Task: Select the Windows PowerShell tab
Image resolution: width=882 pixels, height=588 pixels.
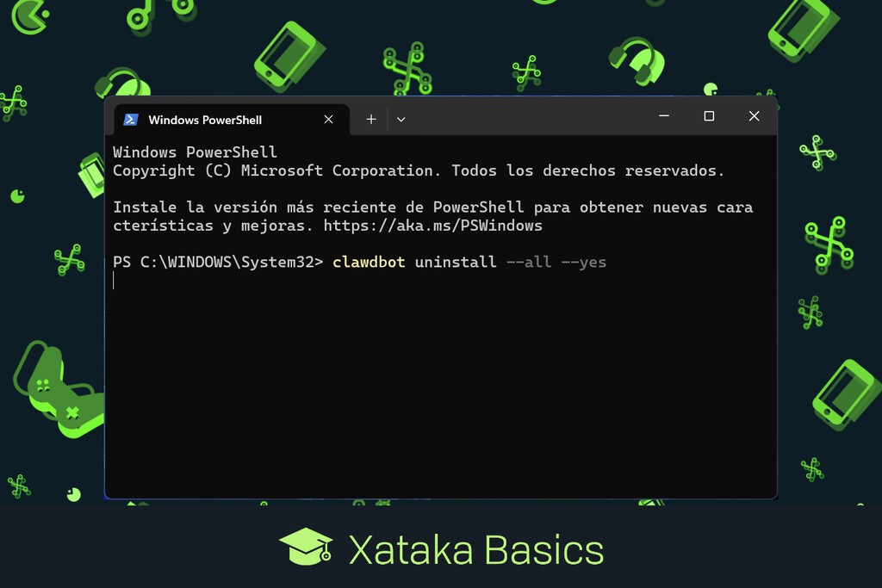Action: [x=215, y=120]
